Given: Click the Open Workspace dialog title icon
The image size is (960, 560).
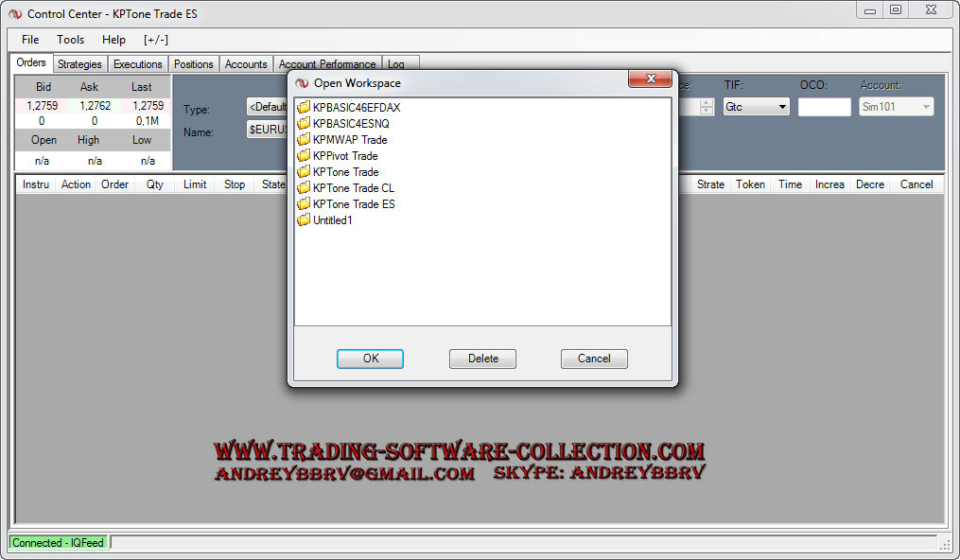Looking at the screenshot, I should click(303, 83).
